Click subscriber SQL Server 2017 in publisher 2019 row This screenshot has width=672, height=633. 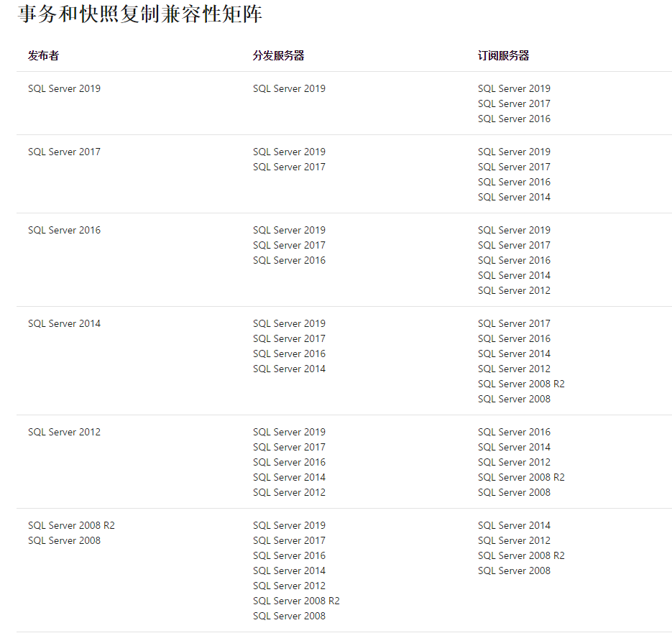pyautogui.click(x=515, y=104)
